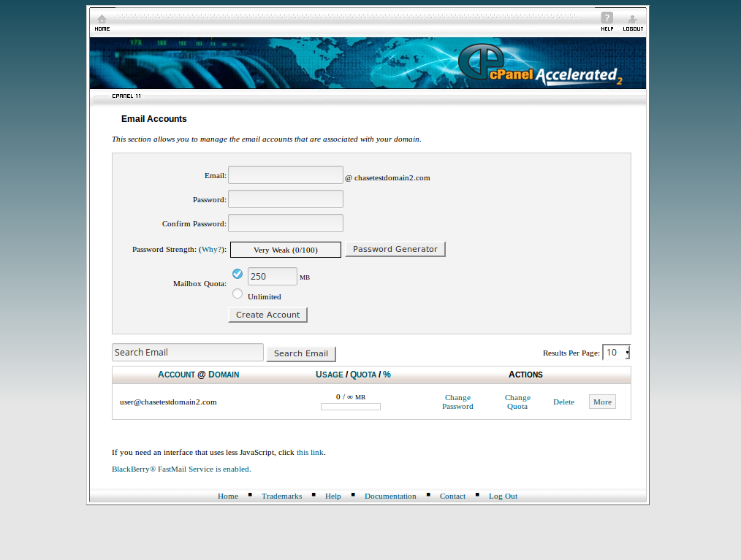
Task: Click the Create Account button
Action: pos(267,315)
